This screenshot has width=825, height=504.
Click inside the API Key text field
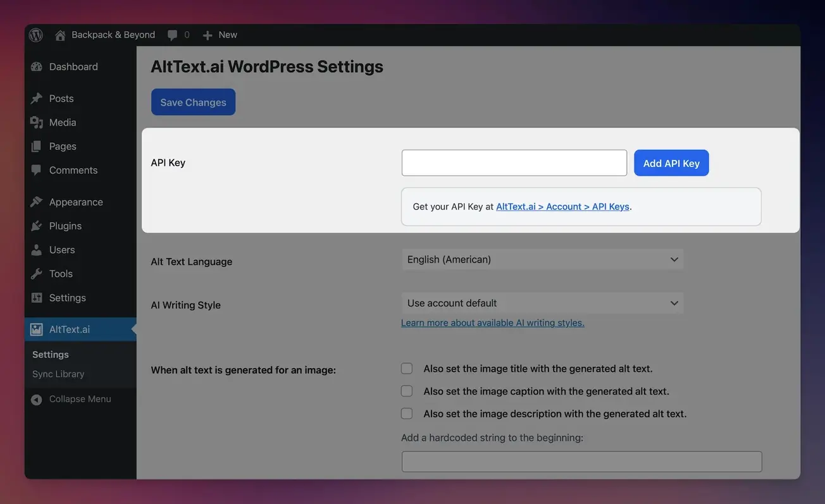[x=514, y=163]
